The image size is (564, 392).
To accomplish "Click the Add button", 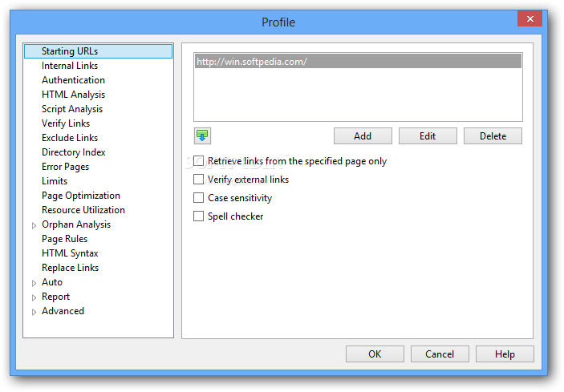I will tap(363, 135).
